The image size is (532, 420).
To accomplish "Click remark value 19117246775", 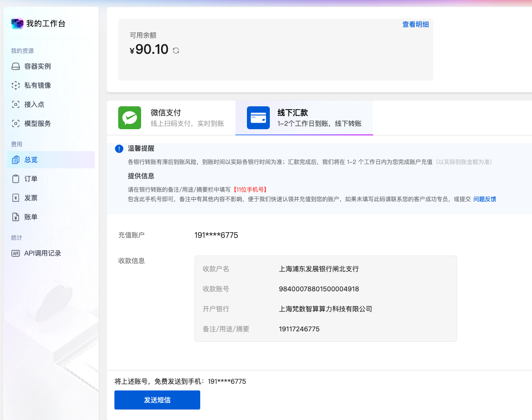I will 299,329.
